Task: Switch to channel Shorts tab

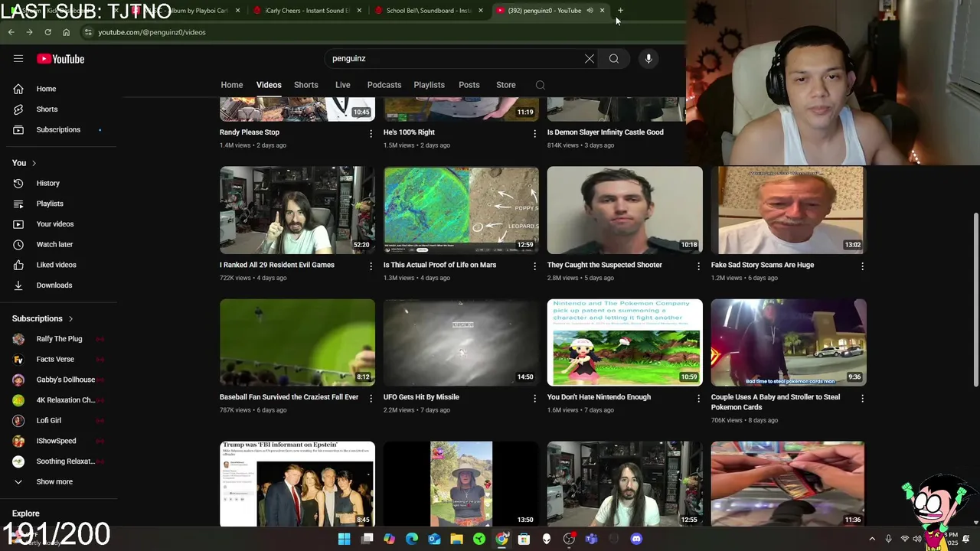Action: tap(305, 85)
